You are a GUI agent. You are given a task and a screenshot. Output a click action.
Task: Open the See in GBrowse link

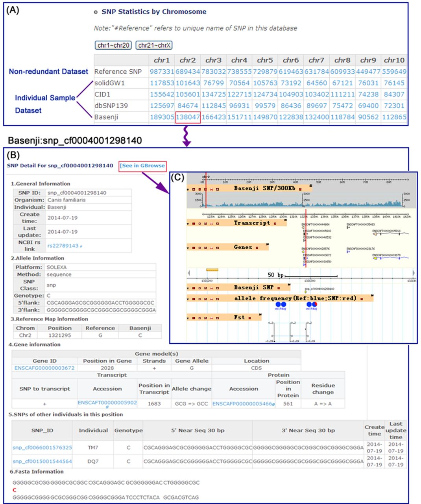(142, 166)
